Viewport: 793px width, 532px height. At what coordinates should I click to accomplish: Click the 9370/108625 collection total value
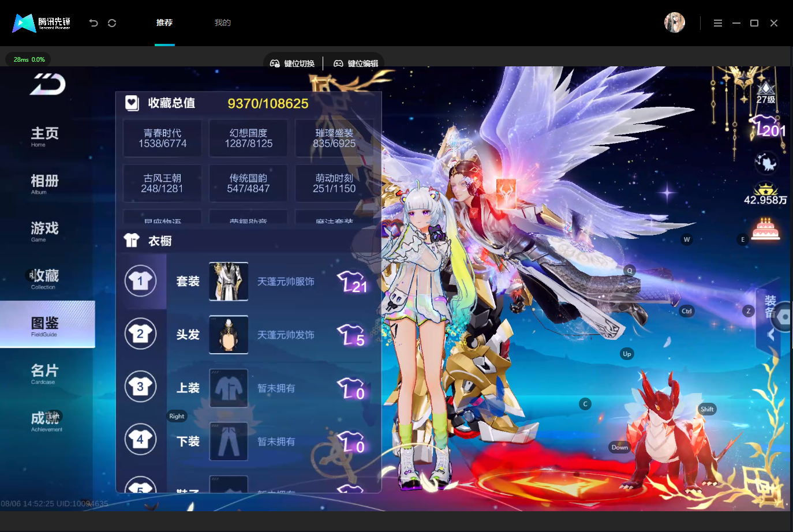pos(268,103)
